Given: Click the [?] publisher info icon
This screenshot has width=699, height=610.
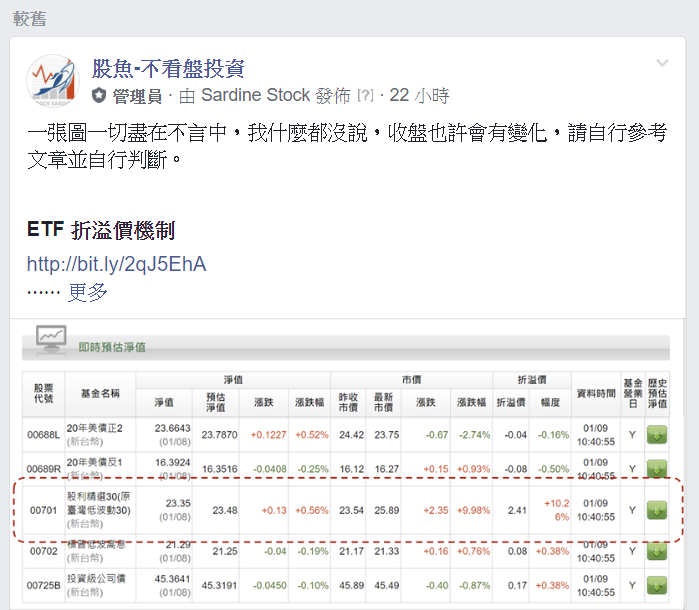Looking at the screenshot, I should click(366, 95).
